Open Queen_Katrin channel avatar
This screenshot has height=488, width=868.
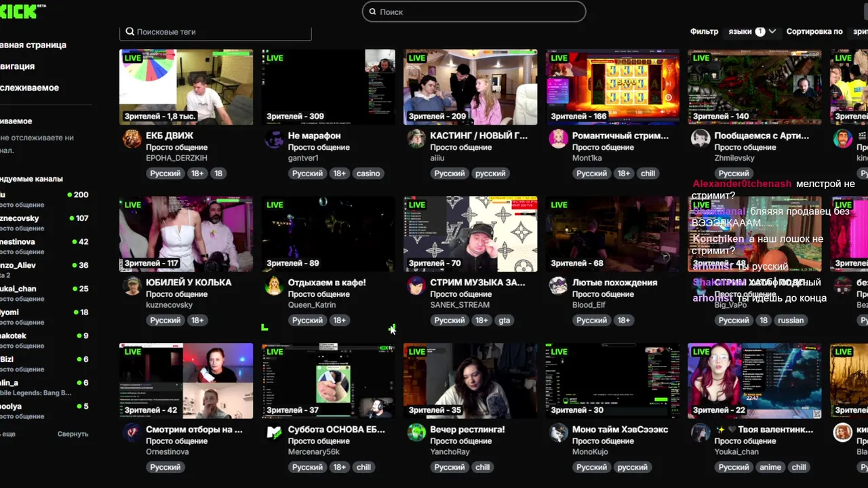(274, 285)
